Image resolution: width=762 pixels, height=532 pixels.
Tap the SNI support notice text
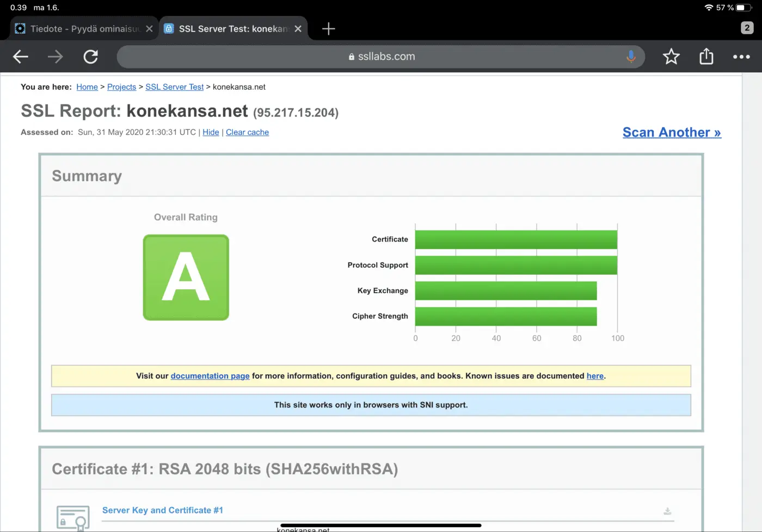point(371,405)
